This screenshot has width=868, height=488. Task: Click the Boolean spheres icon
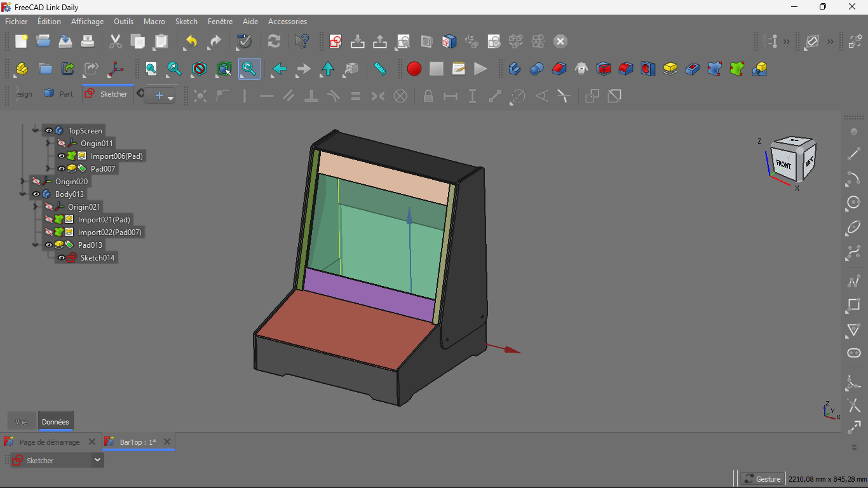(537, 69)
